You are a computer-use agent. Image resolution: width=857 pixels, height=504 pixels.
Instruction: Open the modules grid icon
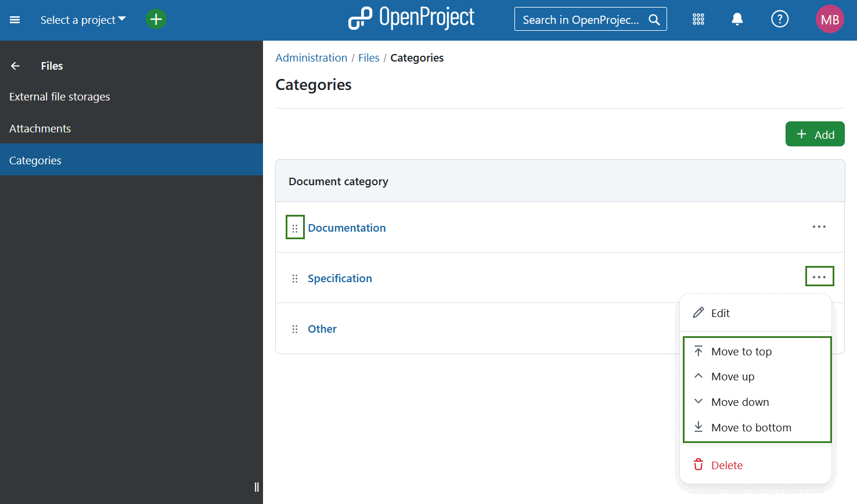[x=698, y=19]
